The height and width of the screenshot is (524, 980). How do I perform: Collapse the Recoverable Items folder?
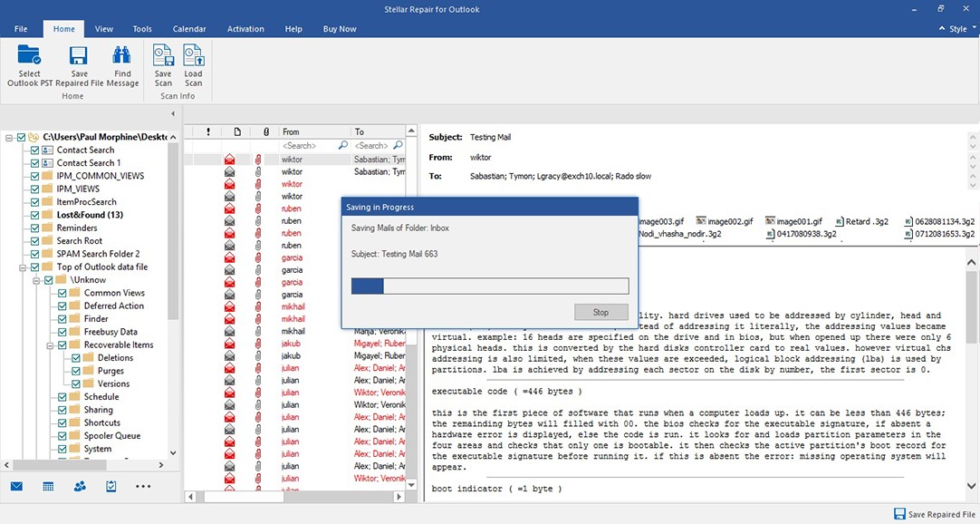tap(52, 344)
